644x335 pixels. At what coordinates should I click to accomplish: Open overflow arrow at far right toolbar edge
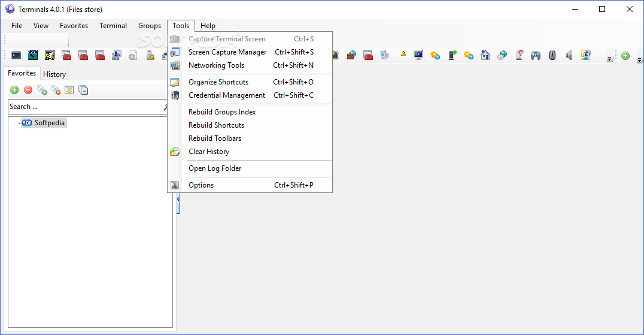[639, 60]
